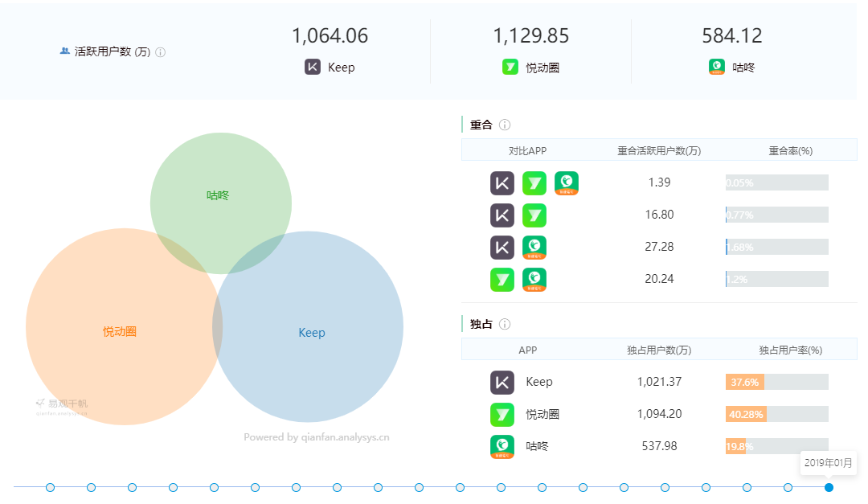The image size is (868, 504).
Task: Click the 悦动圈 icon in the 1.39 overlap row
Action: coord(534,183)
